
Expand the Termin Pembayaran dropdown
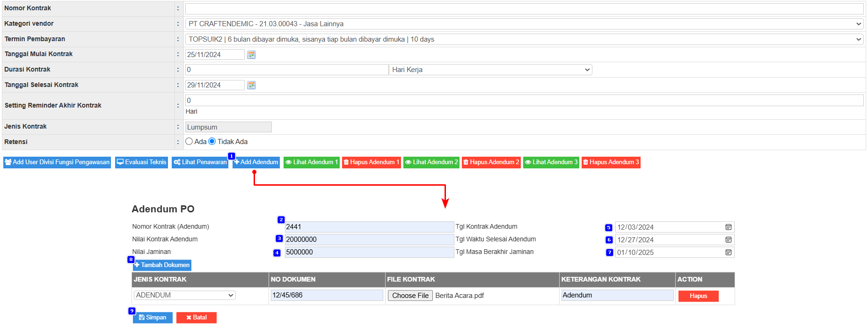[x=524, y=39]
